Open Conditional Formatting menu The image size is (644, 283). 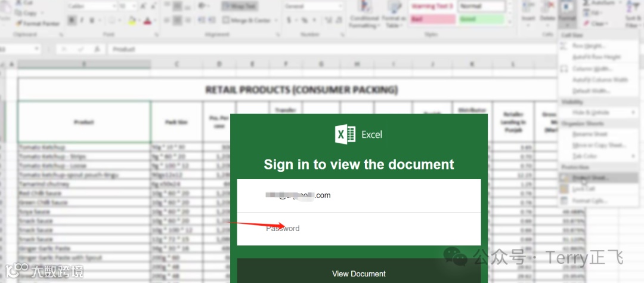tap(364, 14)
